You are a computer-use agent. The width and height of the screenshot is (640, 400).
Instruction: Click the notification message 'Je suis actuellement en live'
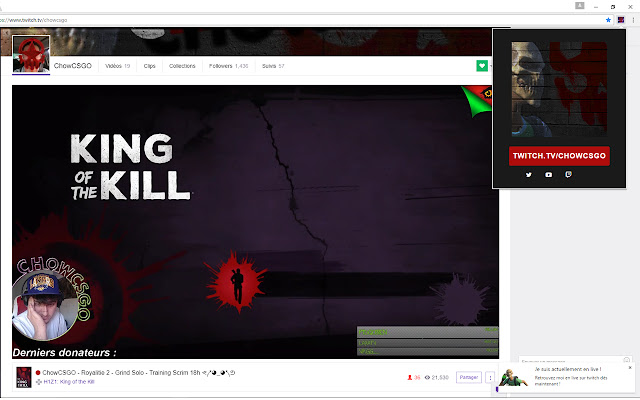568,369
